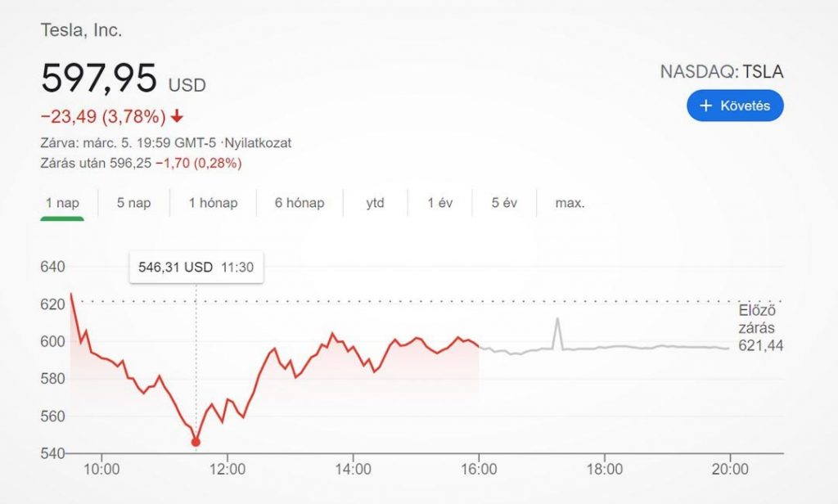This screenshot has width=838, height=504.
Task: Select the max. range tab
Action: [x=570, y=203]
